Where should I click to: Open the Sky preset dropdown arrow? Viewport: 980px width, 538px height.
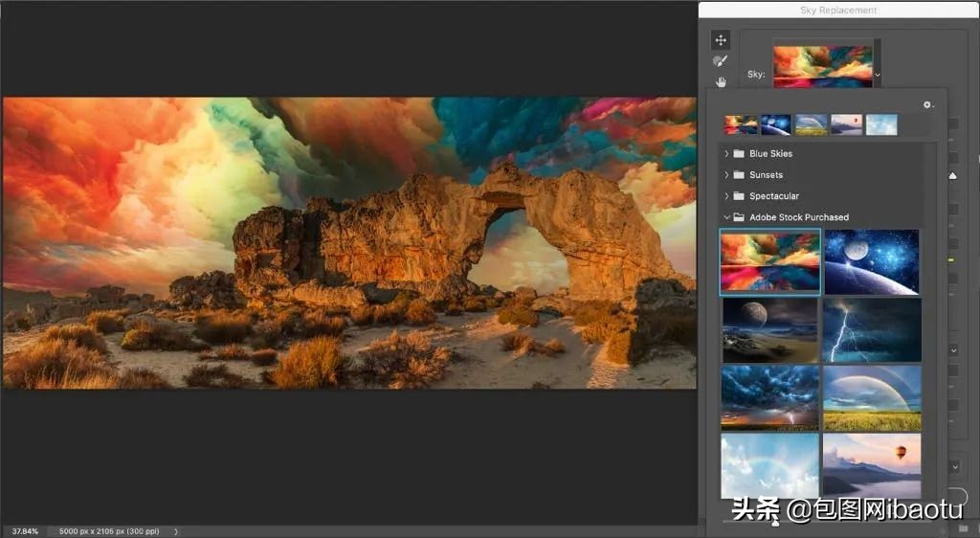[x=878, y=75]
